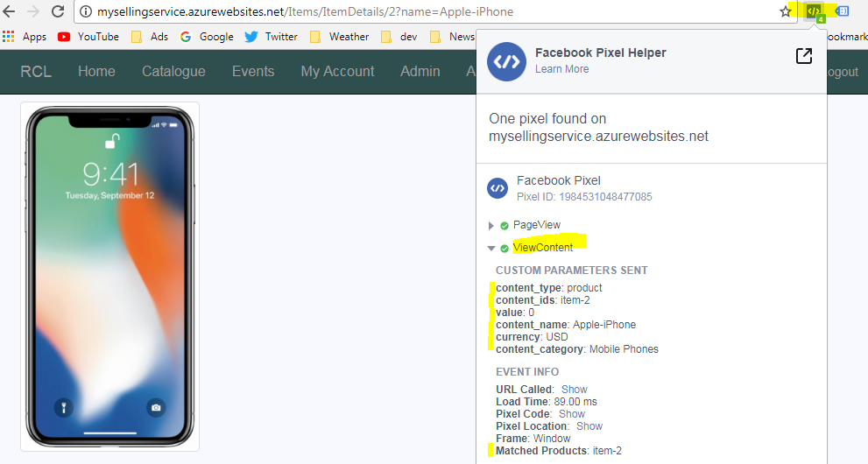Show the Pixel Location
Screen dimensions: 868x464
click(589, 425)
